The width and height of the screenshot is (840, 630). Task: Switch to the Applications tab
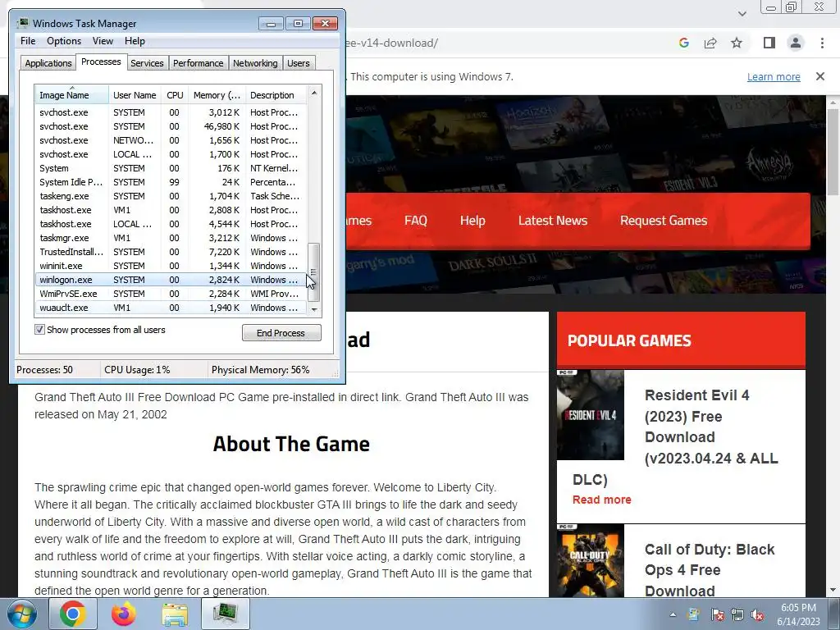[48, 62]
